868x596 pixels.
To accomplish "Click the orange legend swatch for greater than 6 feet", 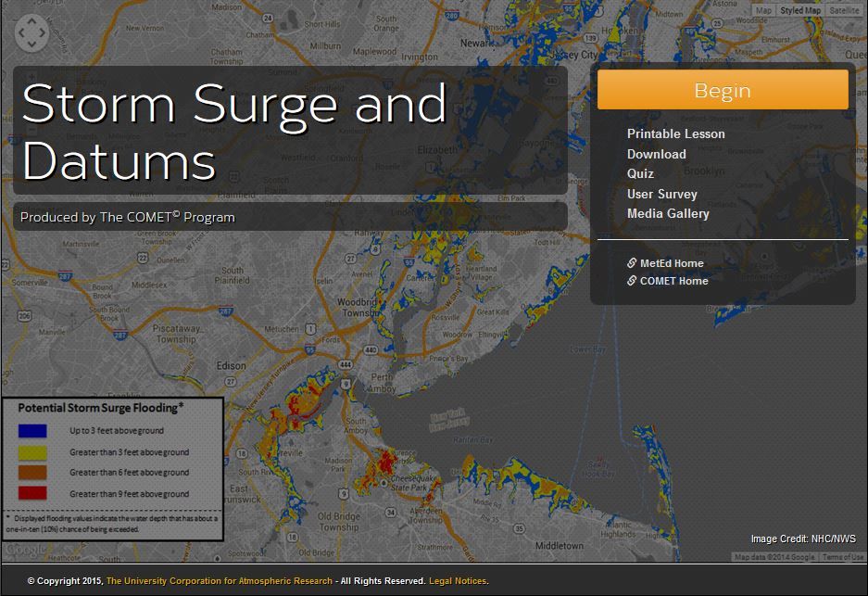I will [x=32, y=473].
